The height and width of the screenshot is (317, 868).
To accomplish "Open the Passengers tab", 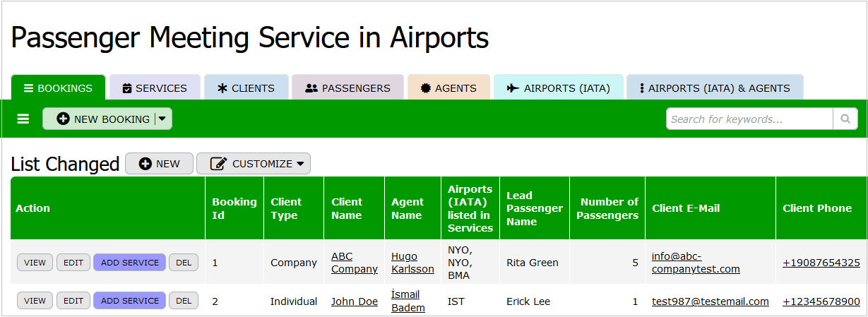I will coord(347,88).
